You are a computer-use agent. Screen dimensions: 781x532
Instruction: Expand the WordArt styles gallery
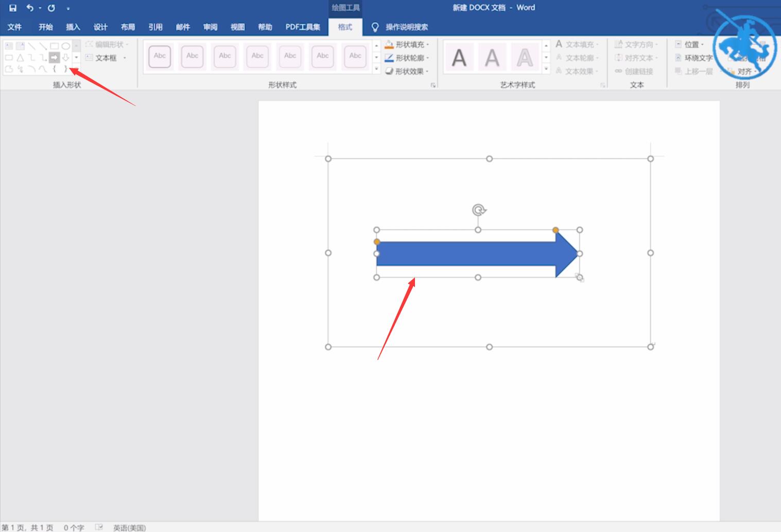coord(546,69)
